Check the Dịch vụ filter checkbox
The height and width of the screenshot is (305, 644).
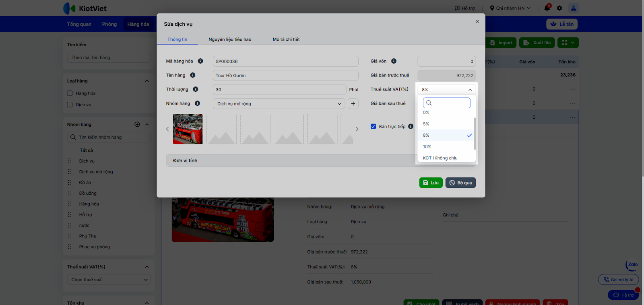point(70,105)
